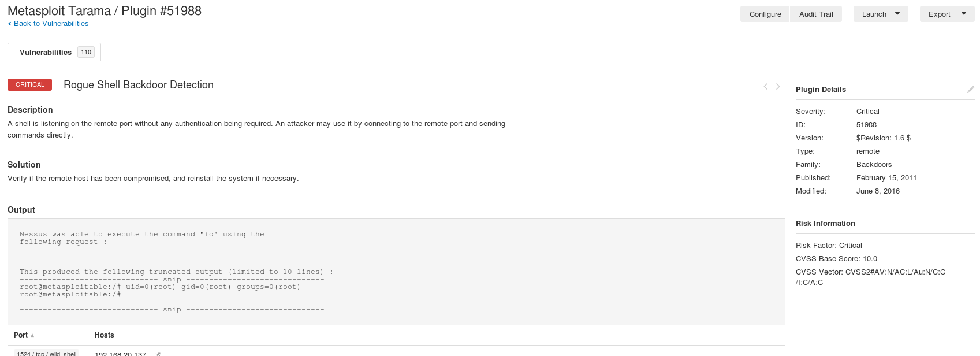Expand the Launch dropdown arrow

coord(897,14)
